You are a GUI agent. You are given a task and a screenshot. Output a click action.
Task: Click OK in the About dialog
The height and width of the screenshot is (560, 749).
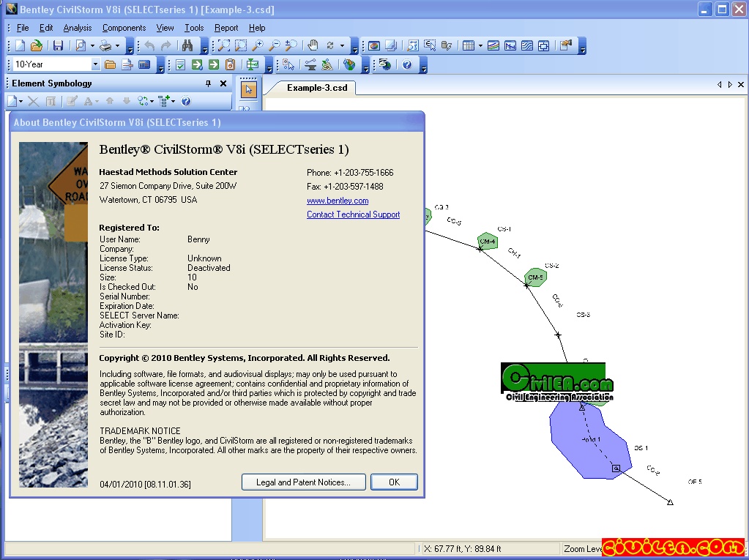(x=394, y=482)
